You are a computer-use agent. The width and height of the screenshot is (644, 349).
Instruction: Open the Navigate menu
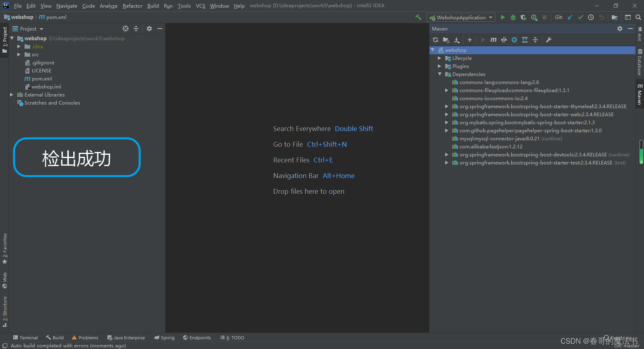click(67, 6)
